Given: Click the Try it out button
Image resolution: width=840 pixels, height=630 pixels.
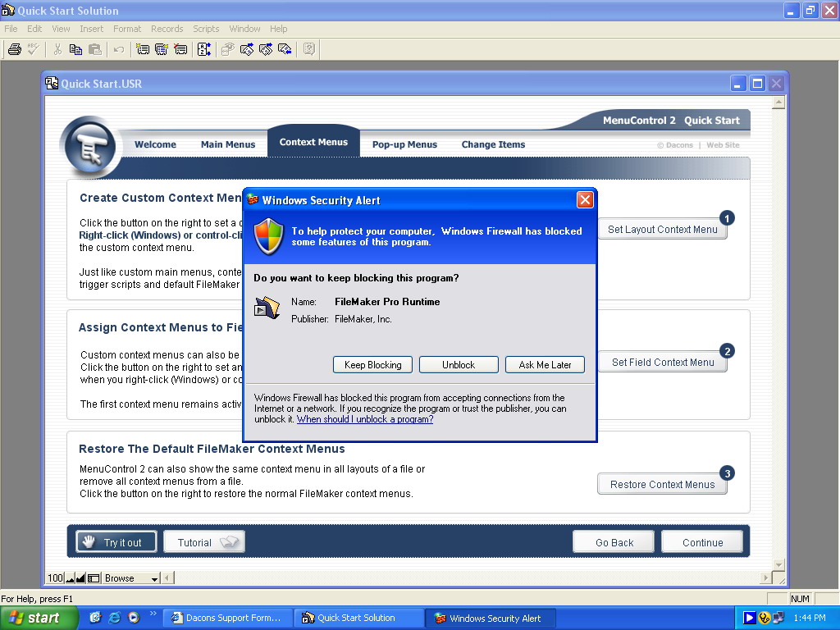Looking at the screenshot, I should coord(116,542).
